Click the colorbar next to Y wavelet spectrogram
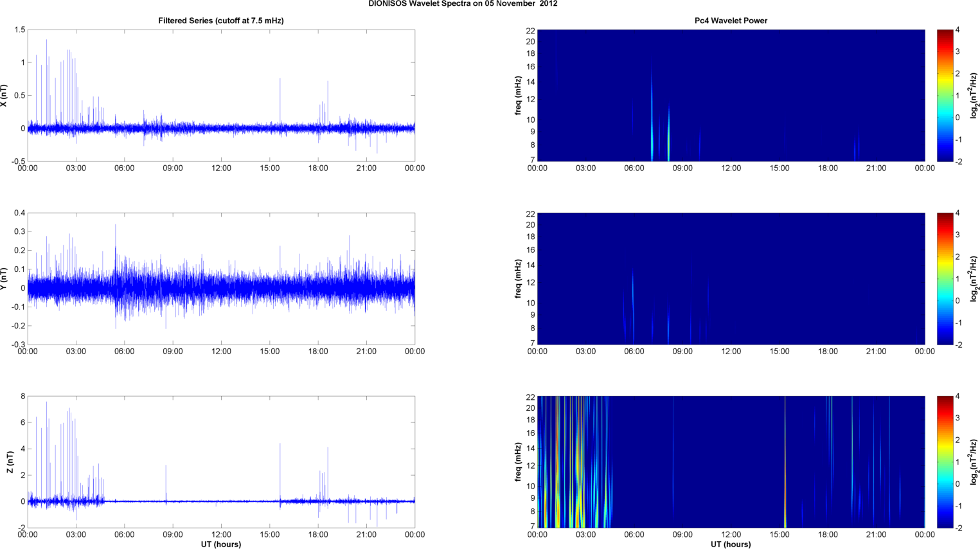Image resolution: width=980 pixels, height=549 pixels. pos(945,278)
